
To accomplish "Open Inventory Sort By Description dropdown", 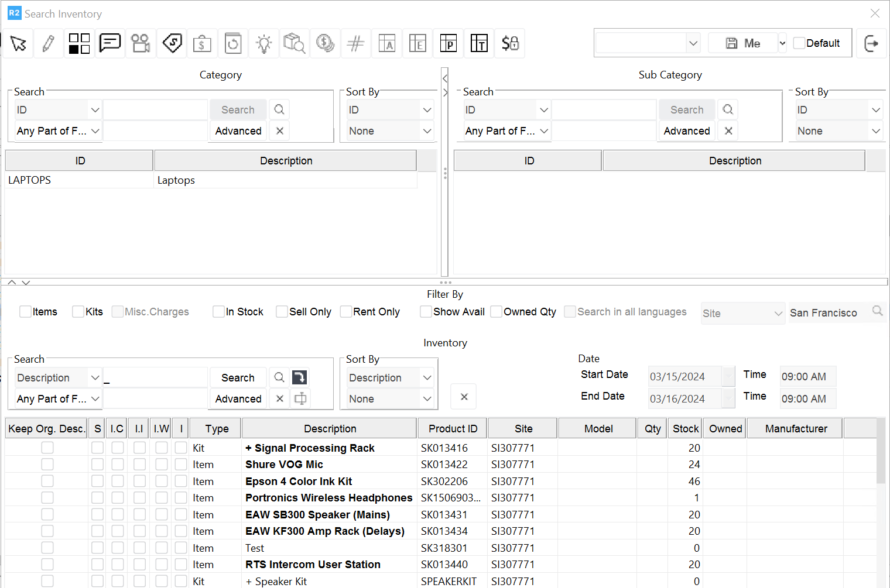I will pos(389,378).
